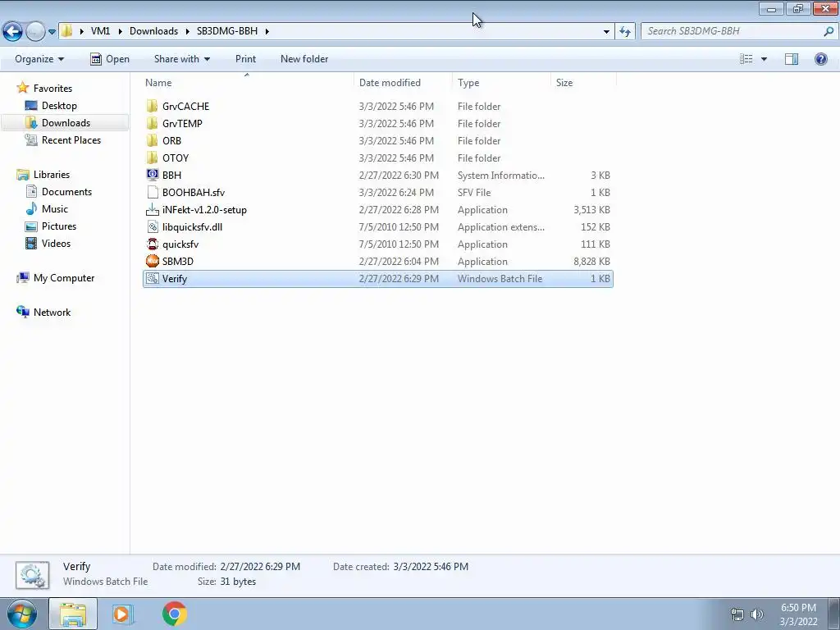This screenshot has width=840, height=630.
Task: Expand arrow after SB3DMG-BBH breadcrumb
Action: (267, 31)
